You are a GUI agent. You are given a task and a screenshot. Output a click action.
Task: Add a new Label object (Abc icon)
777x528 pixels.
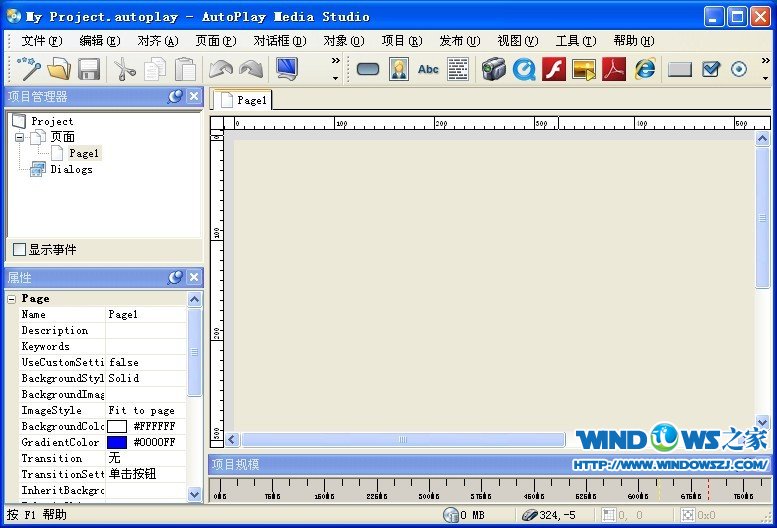[428, 69]
